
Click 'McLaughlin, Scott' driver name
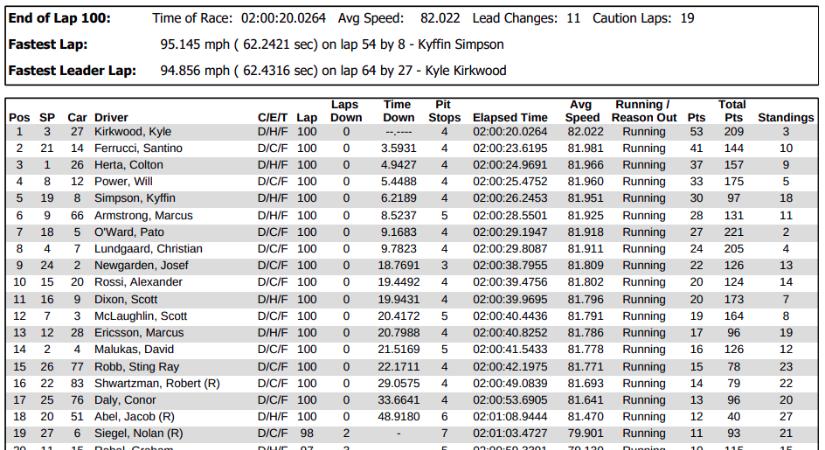pyautogui.click(x=141, y=316)
